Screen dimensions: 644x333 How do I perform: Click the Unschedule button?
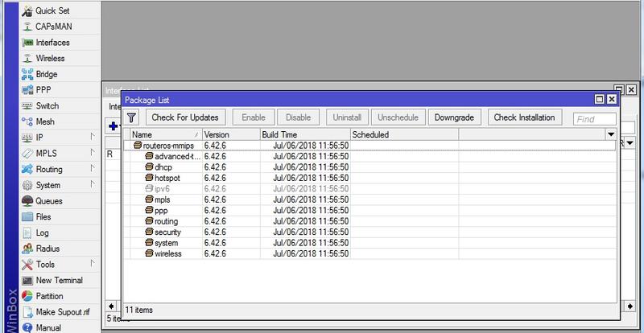coord(398,117)
